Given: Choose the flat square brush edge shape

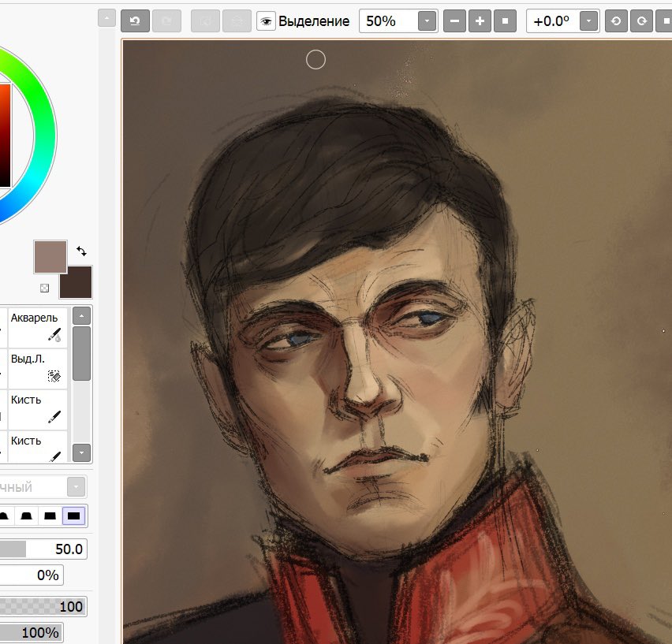Looking at the screenshot, I should (x=73, y=516).
